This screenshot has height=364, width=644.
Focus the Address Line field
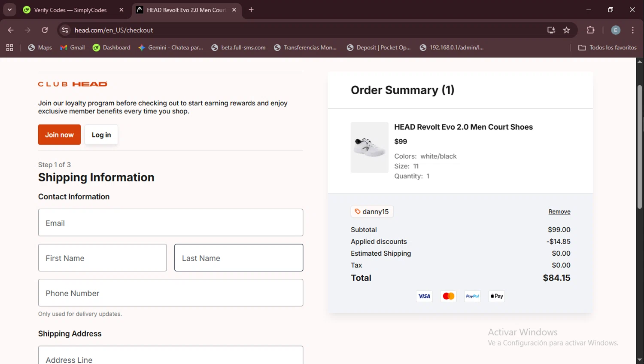170,355
